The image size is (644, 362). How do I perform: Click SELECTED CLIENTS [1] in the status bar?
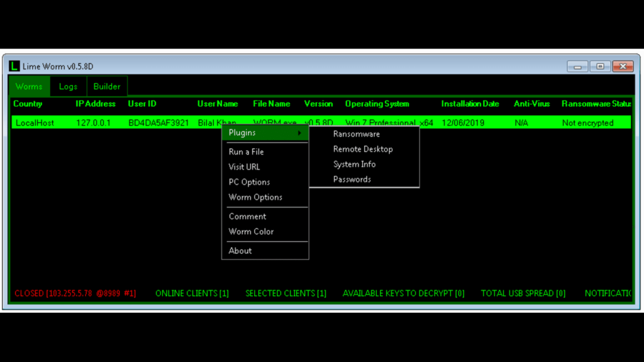(x=286, y=293)
